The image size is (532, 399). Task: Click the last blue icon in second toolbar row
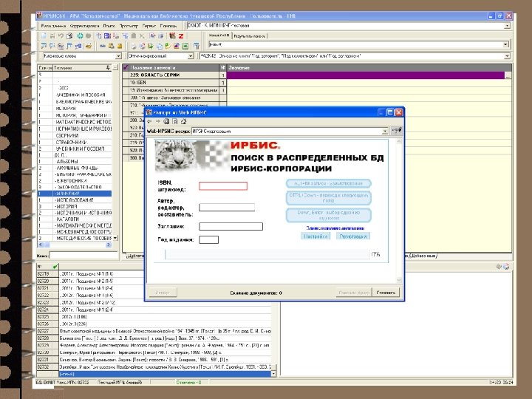pos(196,46)
